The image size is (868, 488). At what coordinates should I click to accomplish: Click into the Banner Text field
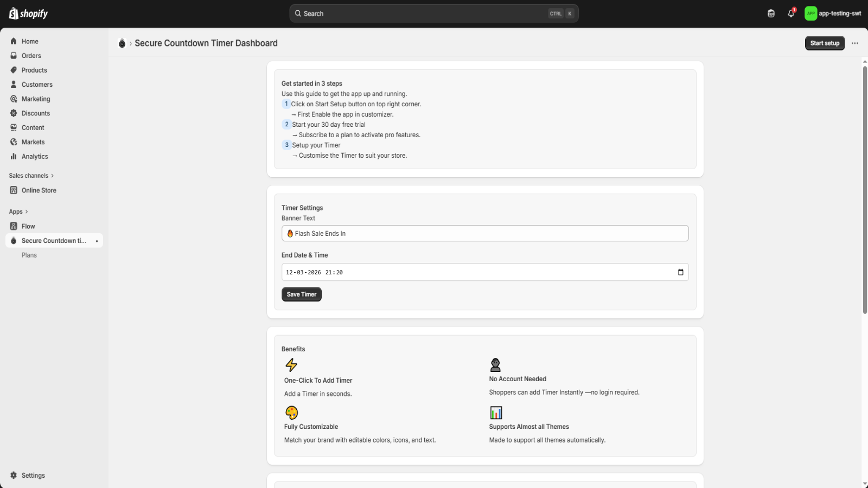pos(484,233)
